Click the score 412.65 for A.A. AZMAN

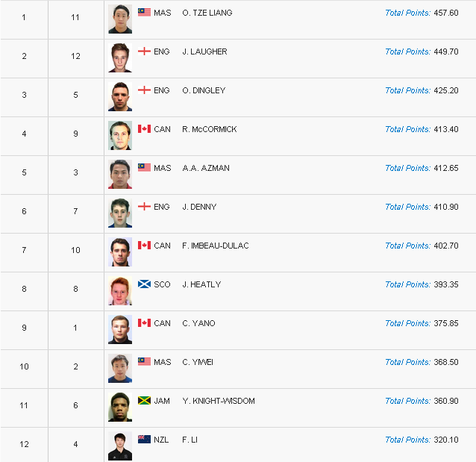(x=446, y=168)
